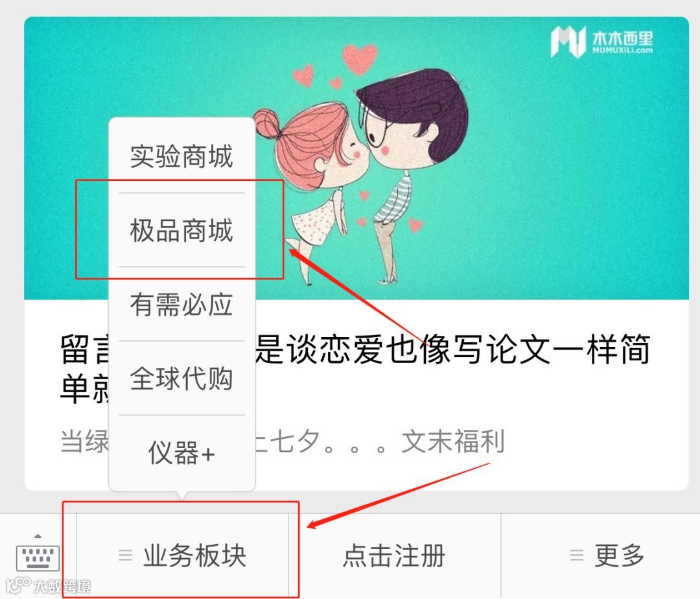
Task: Switch to keyboard input icon
Action: click(x=38, y=554)
